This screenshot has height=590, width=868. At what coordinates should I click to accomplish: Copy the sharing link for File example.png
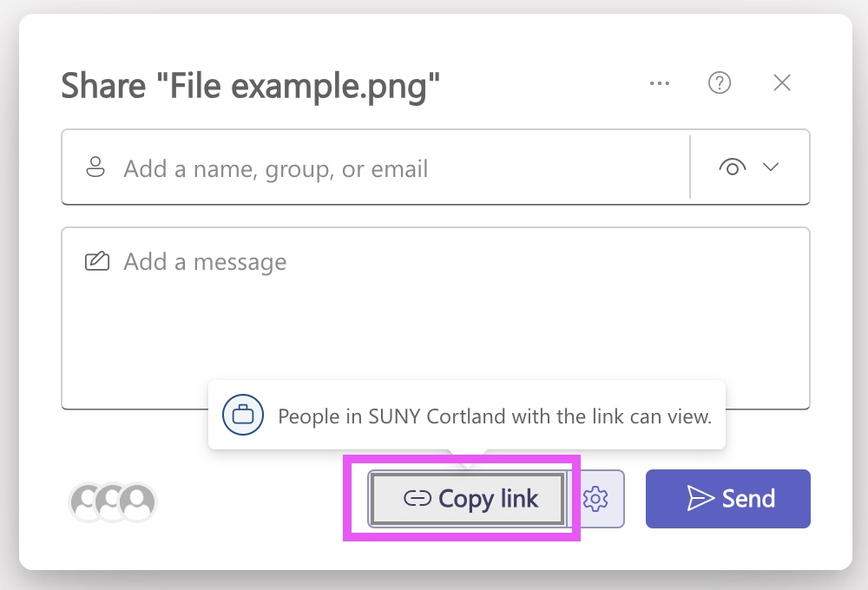[x=467, y=498]
